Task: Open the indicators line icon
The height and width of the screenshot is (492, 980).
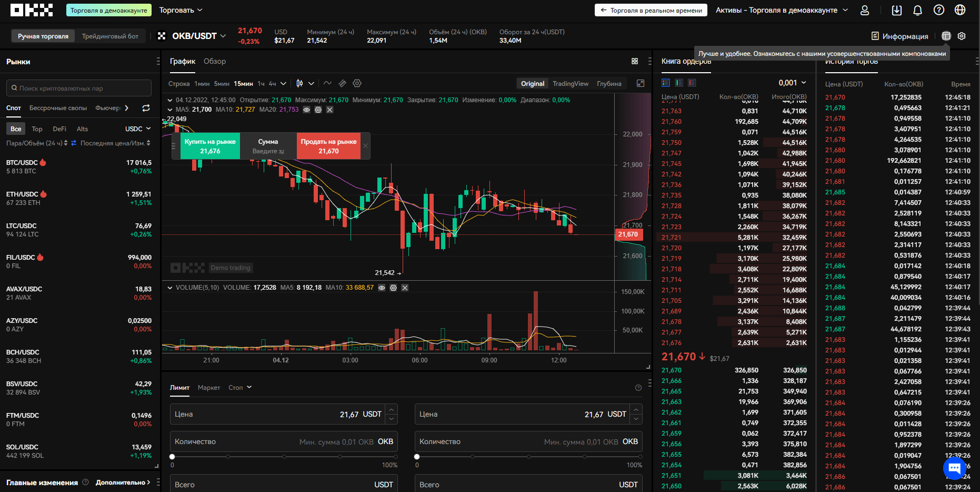Action: 327,83
